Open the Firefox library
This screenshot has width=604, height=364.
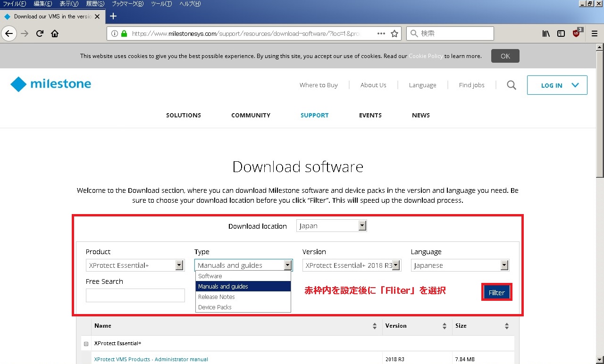546,33
